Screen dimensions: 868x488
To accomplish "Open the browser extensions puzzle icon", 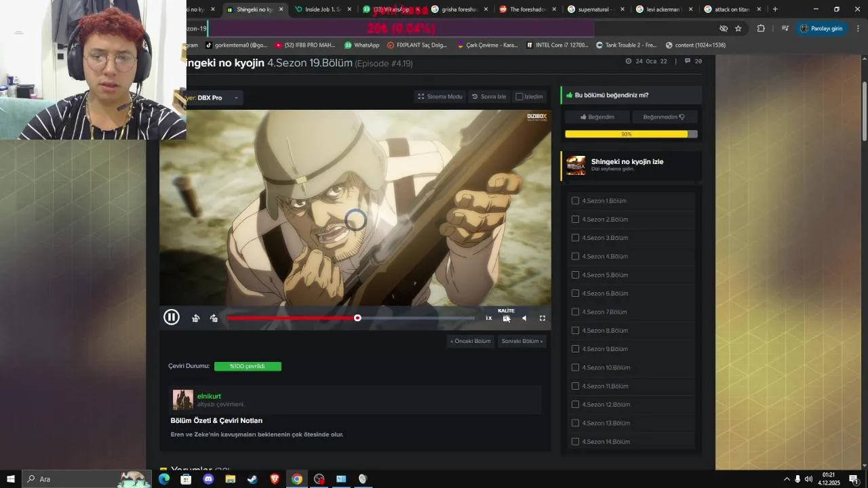I will point(761,28).
